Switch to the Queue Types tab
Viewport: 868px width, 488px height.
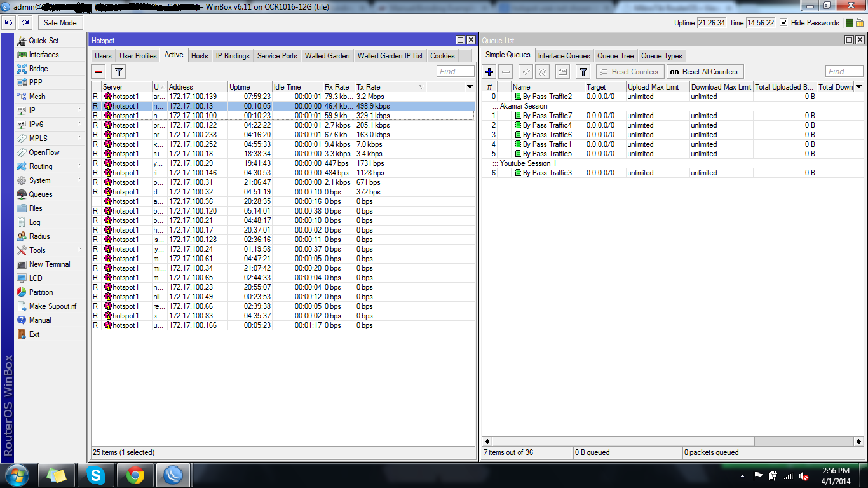[x=661, y=56]
